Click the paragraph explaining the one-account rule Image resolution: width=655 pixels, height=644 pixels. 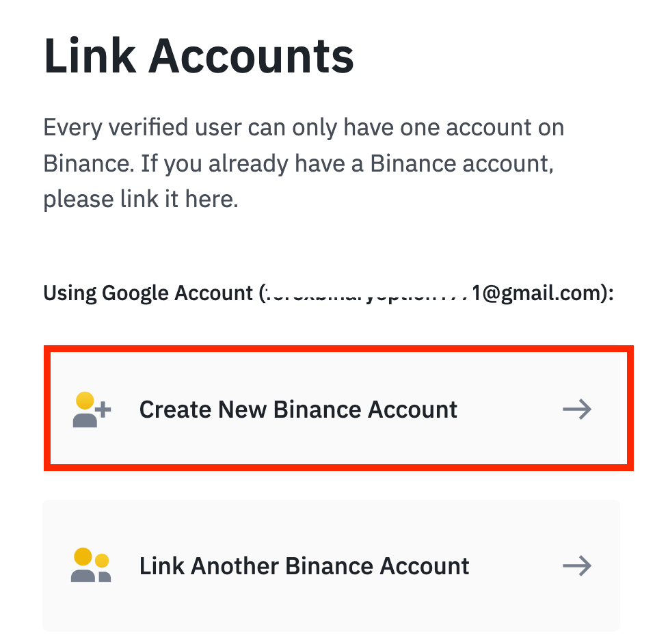(301, 163)
